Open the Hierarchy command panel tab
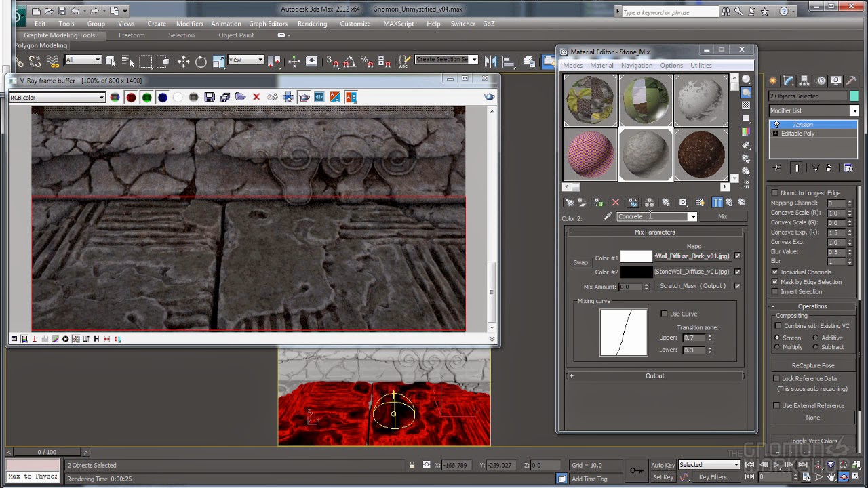868x488 pixels. 805,81
